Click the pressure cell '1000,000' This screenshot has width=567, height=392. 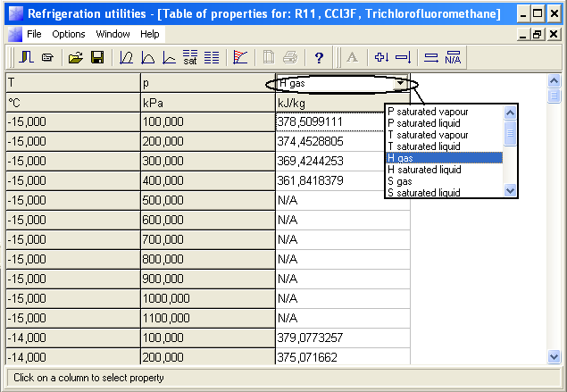point(208,298)
